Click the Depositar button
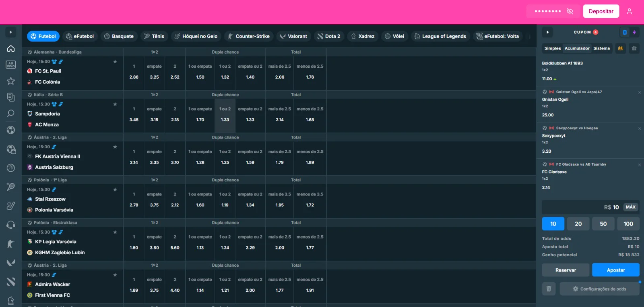 [601, 11]
